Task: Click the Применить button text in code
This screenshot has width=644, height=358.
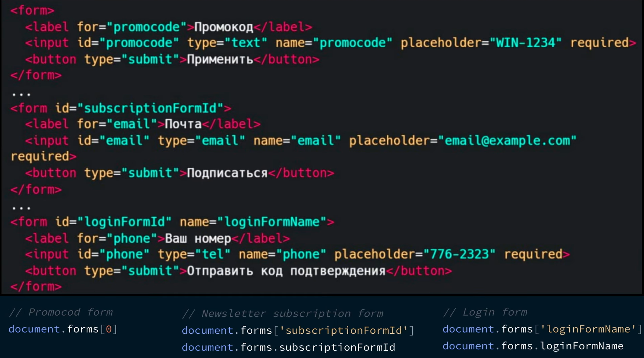Action: coord(220,59)
